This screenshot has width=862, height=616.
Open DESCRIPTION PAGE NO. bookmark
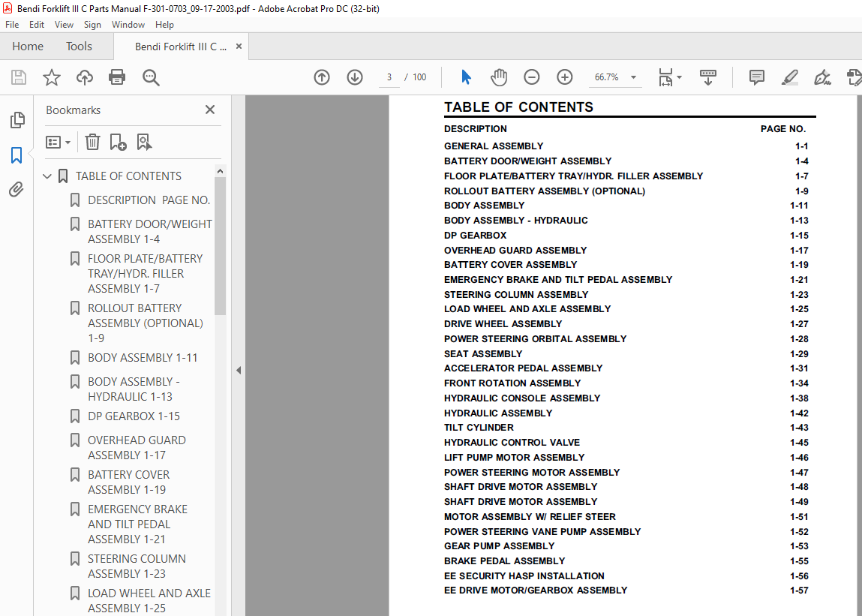[x=149, y=200]
